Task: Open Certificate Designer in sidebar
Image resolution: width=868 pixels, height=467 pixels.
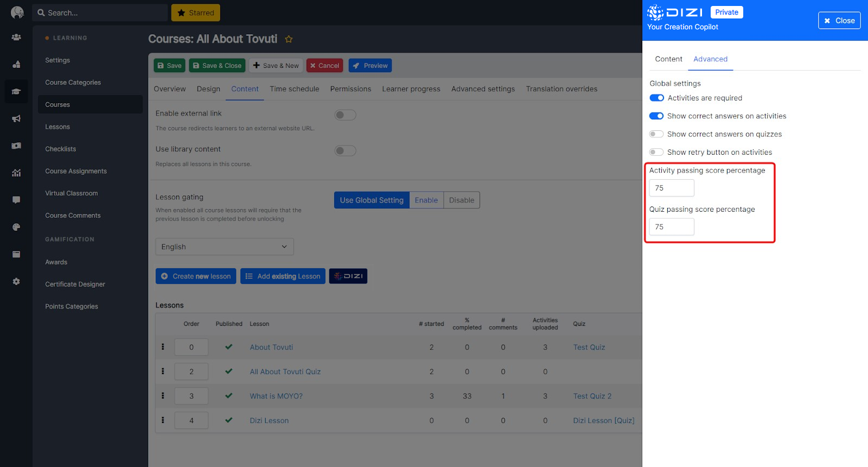Action: coord(75,285)
